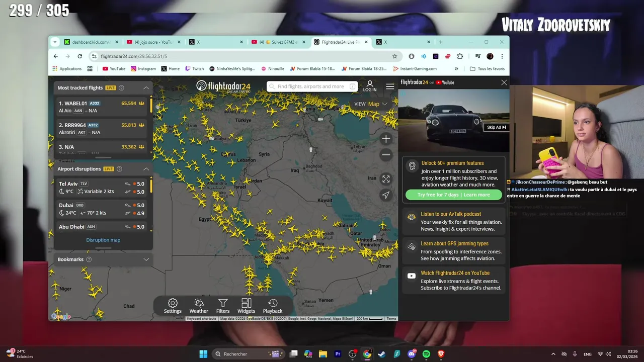This screenshot has height=362, width=644.
Task: Open the Flightradar24 hamburger menu
Action: point(390,86)
